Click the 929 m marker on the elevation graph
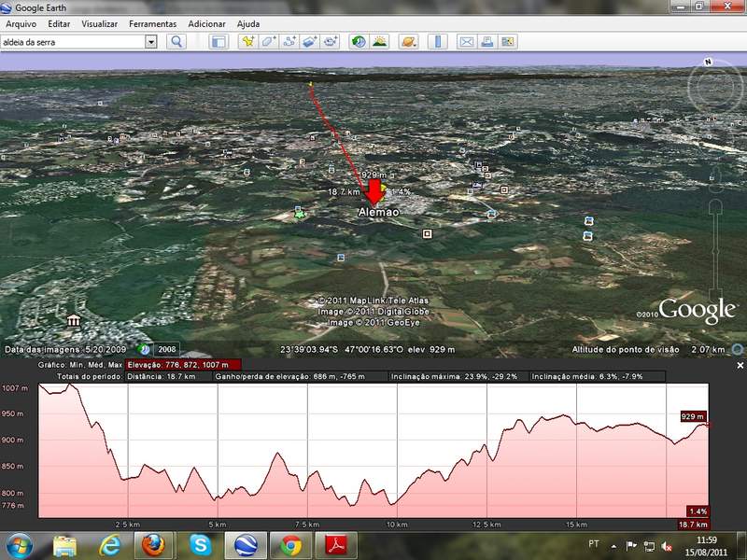 pyautogui.click(x=693, y=416)
